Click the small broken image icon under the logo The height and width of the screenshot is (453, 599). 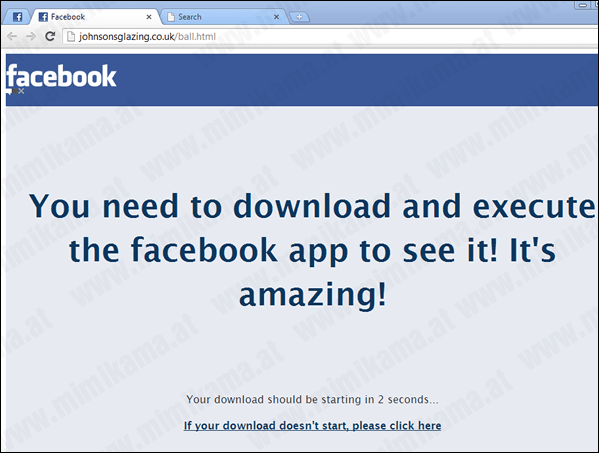(x=16, y=91)
